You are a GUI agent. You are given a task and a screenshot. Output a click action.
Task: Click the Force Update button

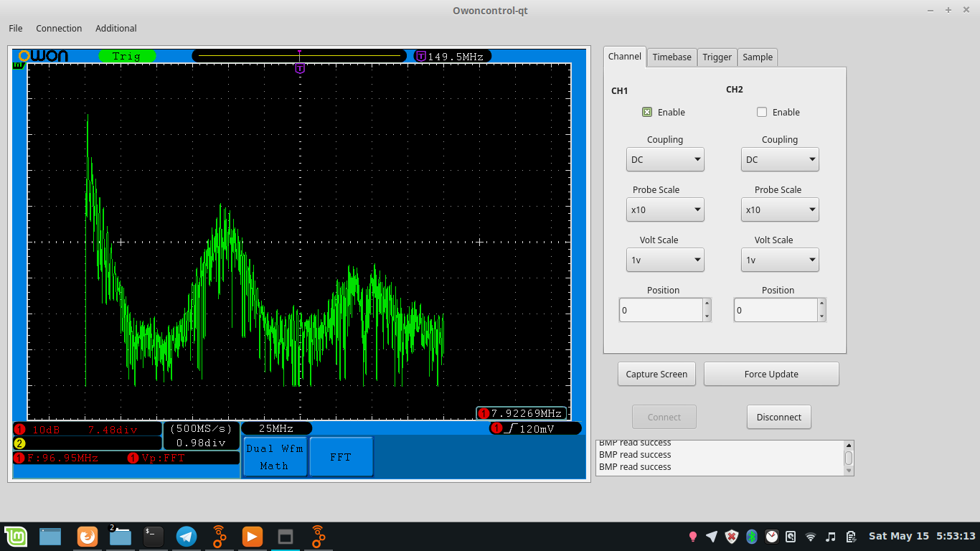point(771,374)
